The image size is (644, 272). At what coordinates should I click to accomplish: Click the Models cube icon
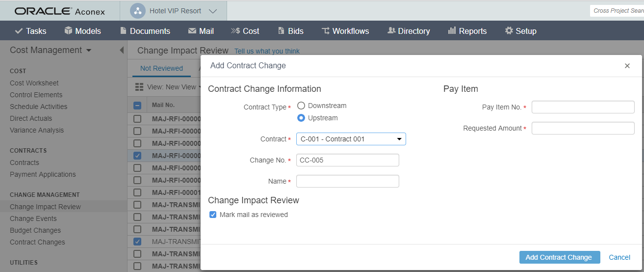[x=68, y=31]
